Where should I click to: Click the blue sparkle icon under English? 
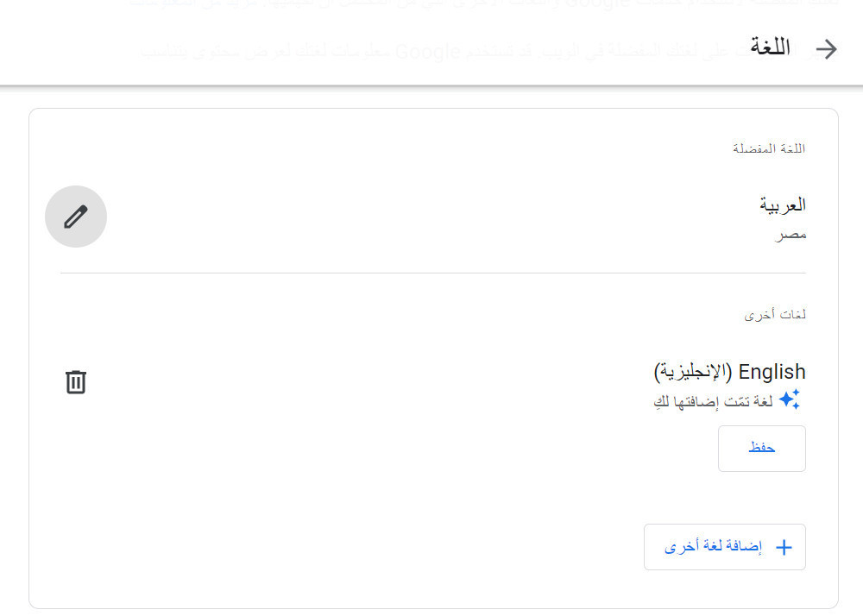(x=789, y=399)
